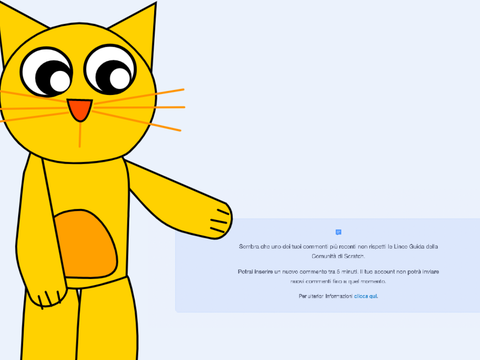
Task: Click the blue comment icon above the message
Action: (x=338, y=232)
